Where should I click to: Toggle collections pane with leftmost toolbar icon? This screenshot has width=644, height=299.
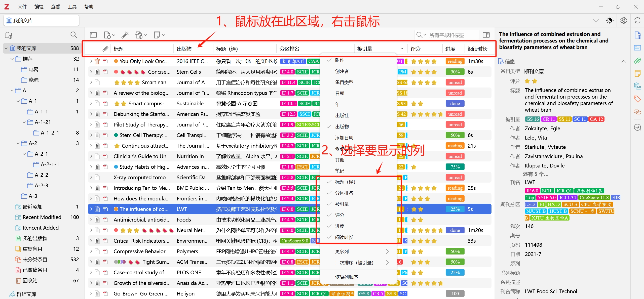[93, 35]
